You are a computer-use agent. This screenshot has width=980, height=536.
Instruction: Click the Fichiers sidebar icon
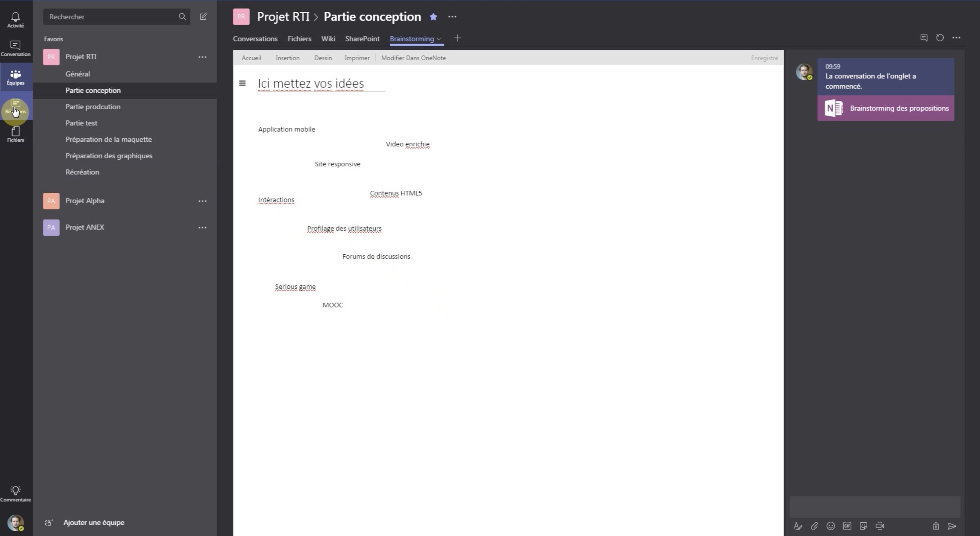coord(16,135)
